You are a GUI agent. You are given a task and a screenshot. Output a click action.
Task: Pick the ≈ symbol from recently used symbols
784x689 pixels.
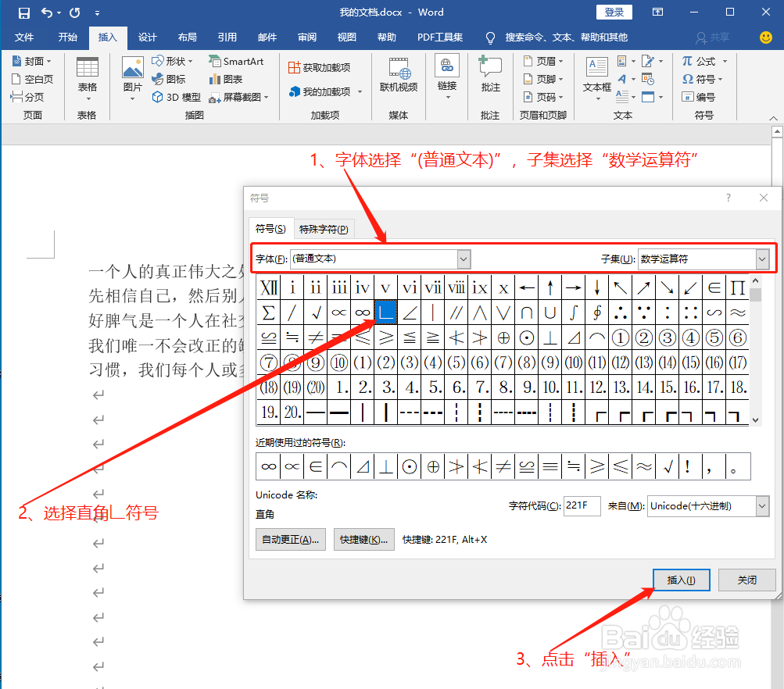[644, 466]
